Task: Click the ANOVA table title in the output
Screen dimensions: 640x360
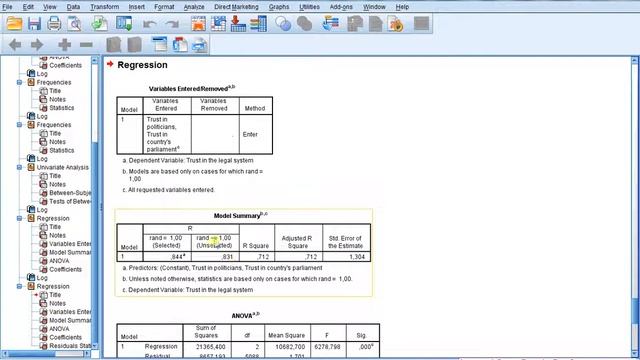Action: pyautogui.click(x=245, y=316)
